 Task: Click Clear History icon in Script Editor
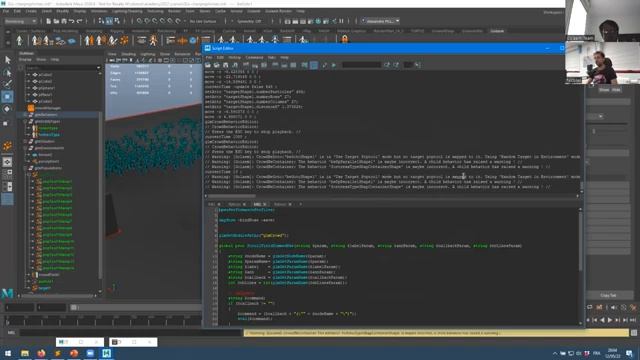[246, 65]
